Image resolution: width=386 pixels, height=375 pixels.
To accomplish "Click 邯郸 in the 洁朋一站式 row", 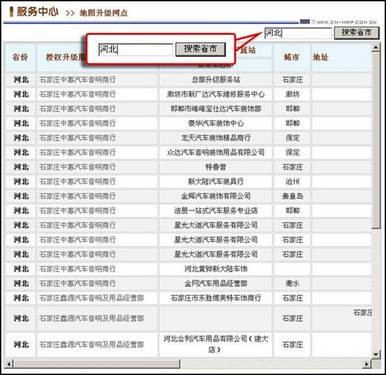I will click(x=292, y=211).
